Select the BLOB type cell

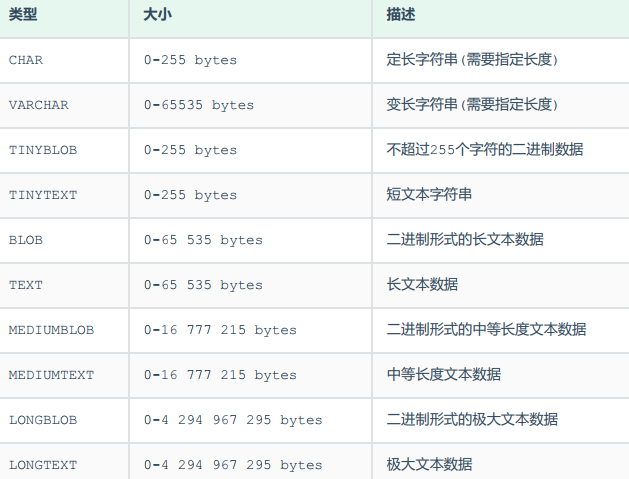pos(26,240)
